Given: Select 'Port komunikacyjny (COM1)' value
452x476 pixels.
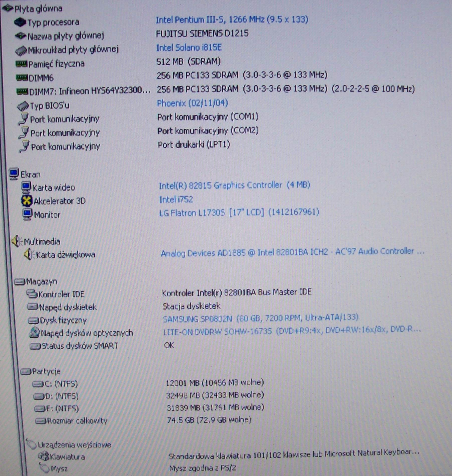Looking at the screenshot, I should [x=208, y=117].
